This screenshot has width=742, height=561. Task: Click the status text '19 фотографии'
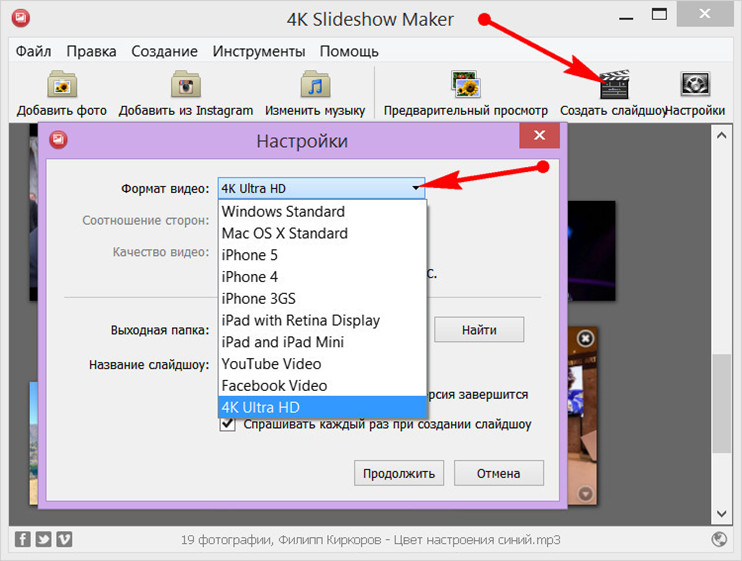coord(226,540)
